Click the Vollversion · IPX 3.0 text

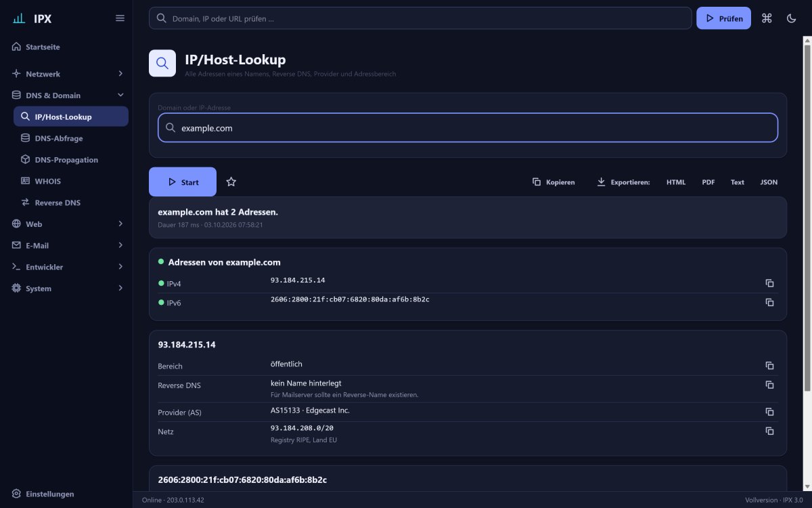tap(774, 500)
